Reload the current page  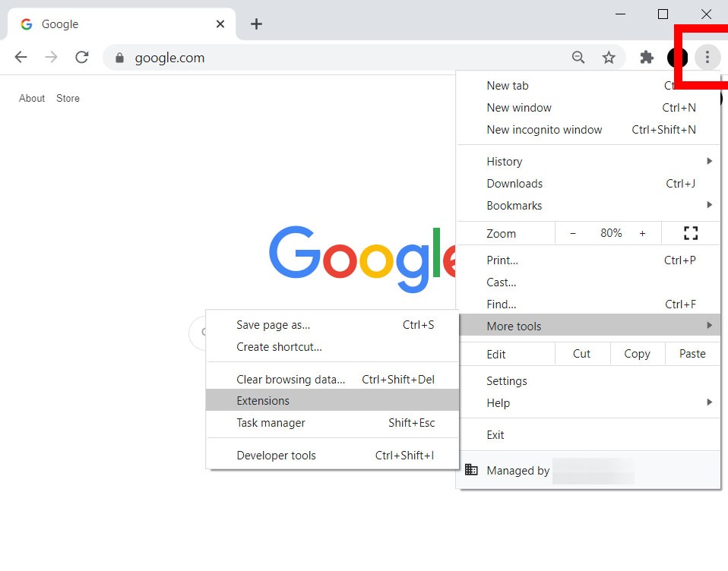[x=81, y=57]
